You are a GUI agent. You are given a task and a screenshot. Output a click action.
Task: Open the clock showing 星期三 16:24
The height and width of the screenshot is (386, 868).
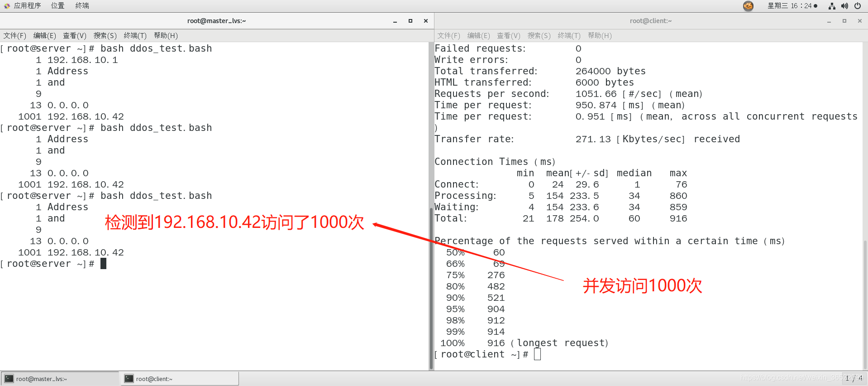coord(792,6)
